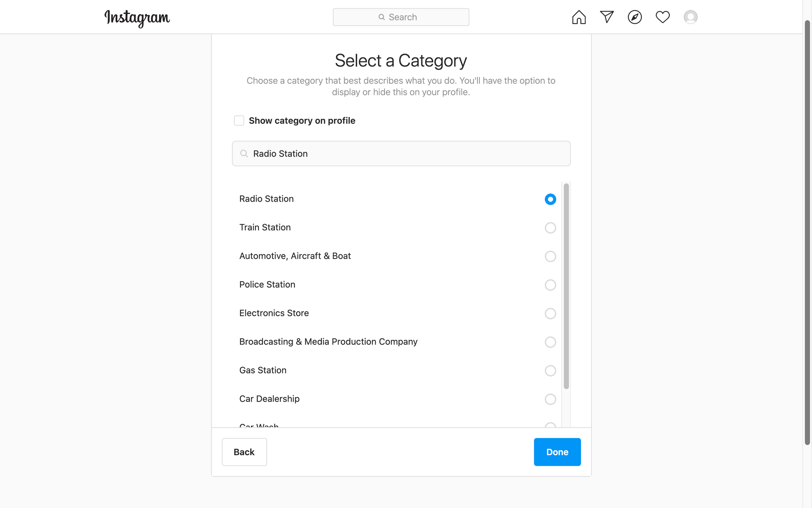Click the Instagram Home icon

579,17
